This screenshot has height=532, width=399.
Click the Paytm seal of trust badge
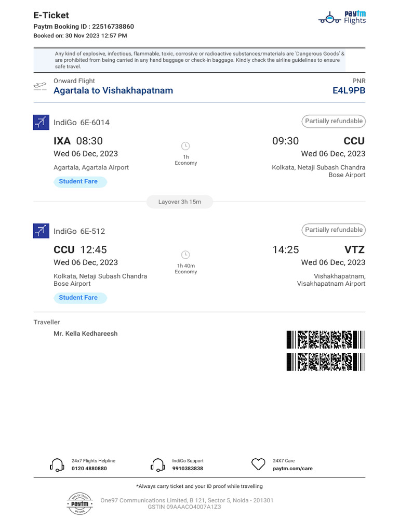point(79,503)
